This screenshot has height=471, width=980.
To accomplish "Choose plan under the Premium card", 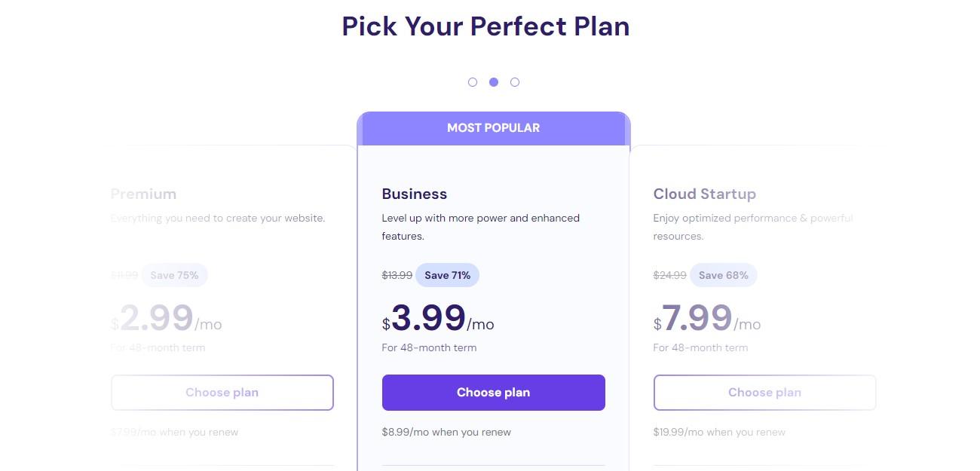I will [222, 393].
